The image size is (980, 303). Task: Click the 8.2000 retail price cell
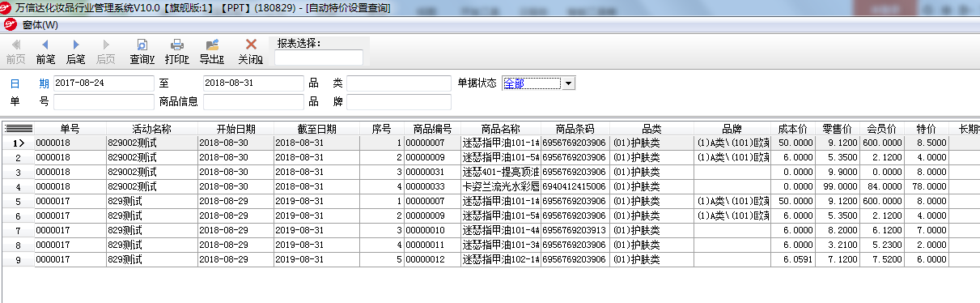coord(837,230)
